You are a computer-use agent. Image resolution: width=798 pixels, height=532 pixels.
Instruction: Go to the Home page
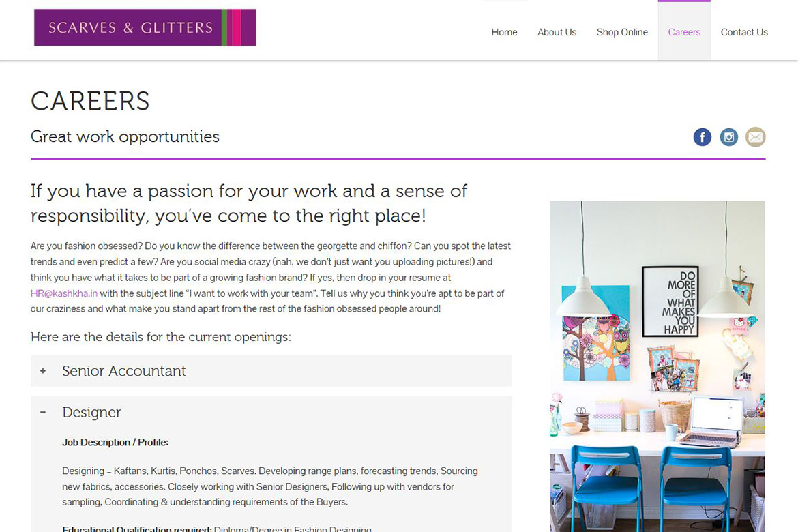(504, 32)
